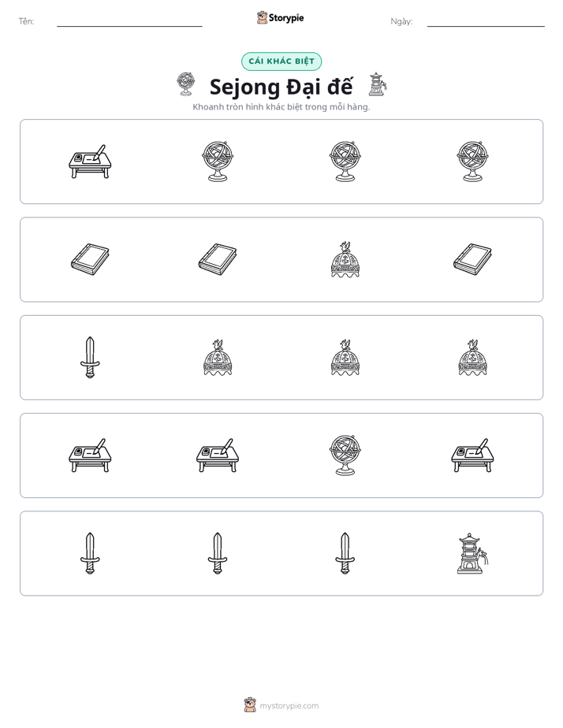
Task: Choose the pagoda tower in the last row
Action: tap(472, 553)
